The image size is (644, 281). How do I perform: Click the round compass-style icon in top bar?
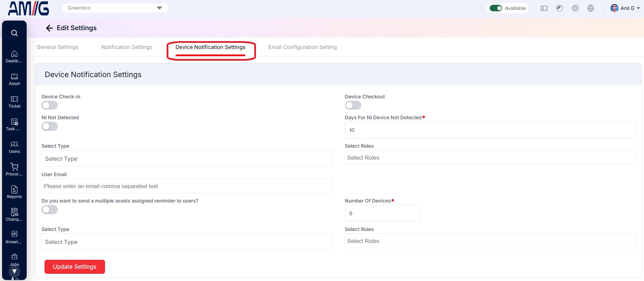click(559, 8)
